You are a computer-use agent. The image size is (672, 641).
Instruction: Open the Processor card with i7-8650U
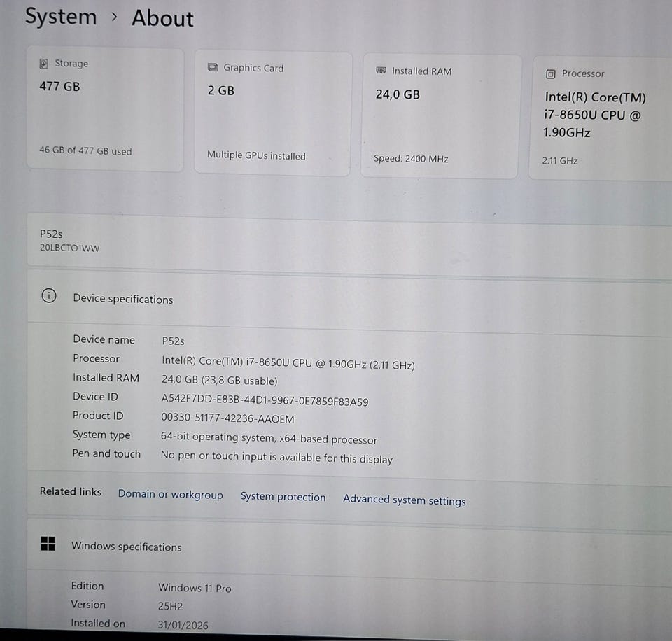click(601, 119)
